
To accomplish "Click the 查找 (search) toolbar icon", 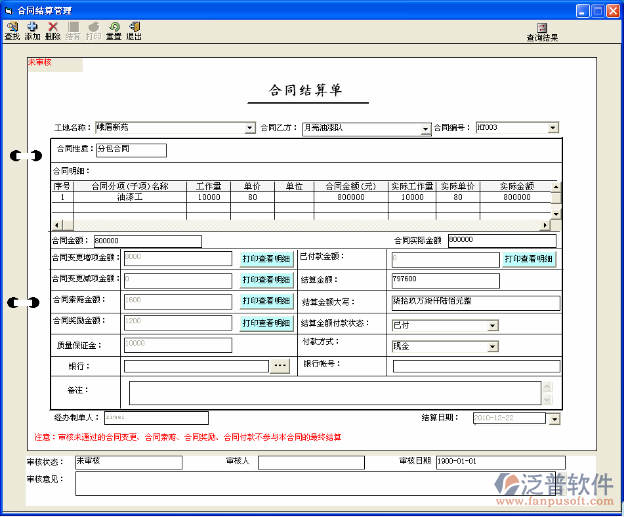I will pos(12,29).
